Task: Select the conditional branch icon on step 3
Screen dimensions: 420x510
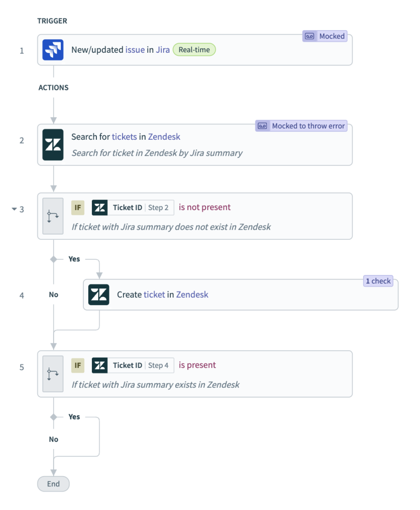Action: (53, 215)
